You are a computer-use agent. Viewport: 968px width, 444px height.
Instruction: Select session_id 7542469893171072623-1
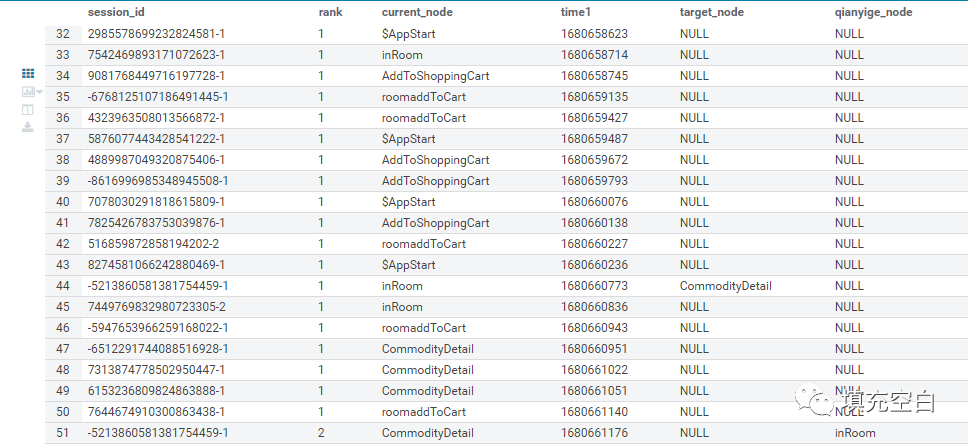(x=156, y=55)
